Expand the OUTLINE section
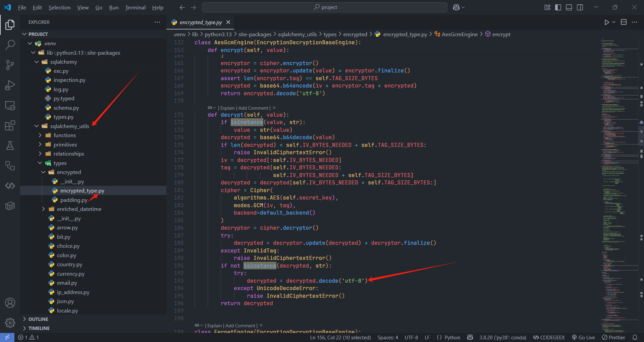The image size is (644, 342). pyautogui.click(x=38, y=319)
